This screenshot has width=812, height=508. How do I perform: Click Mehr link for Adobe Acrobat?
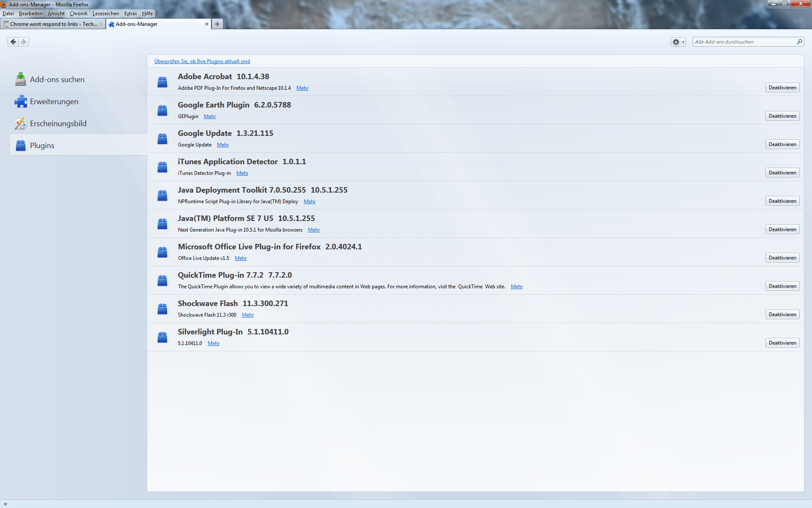(x=302, y=88)
